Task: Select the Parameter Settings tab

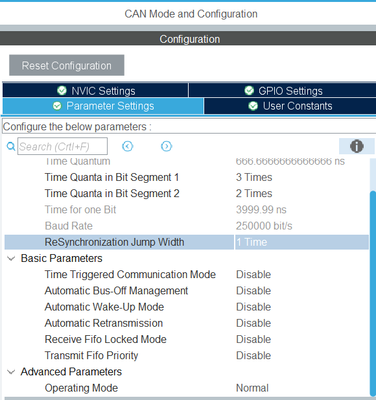Action: (103, 106)
